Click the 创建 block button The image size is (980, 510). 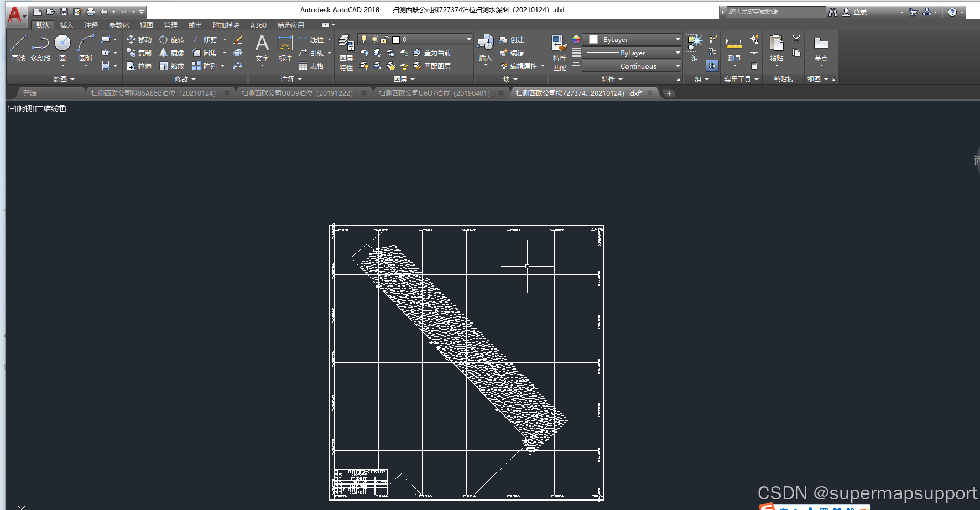(512, 39)
